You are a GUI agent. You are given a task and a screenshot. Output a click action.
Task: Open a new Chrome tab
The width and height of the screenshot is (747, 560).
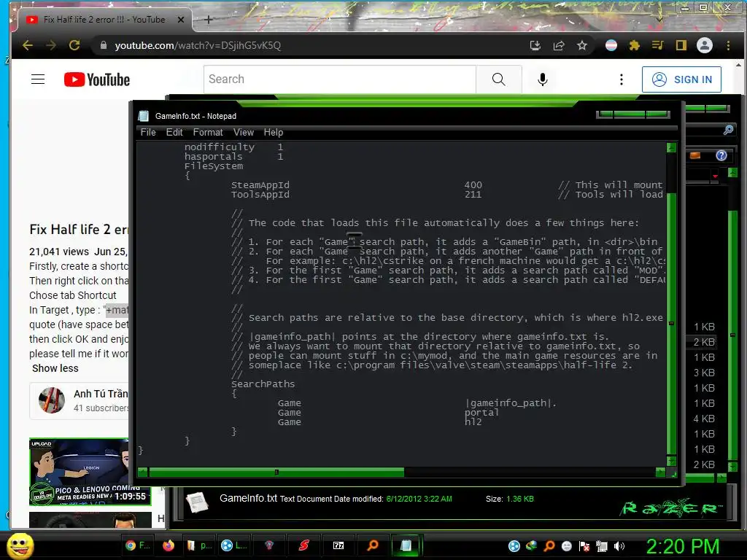click(208, 20)
